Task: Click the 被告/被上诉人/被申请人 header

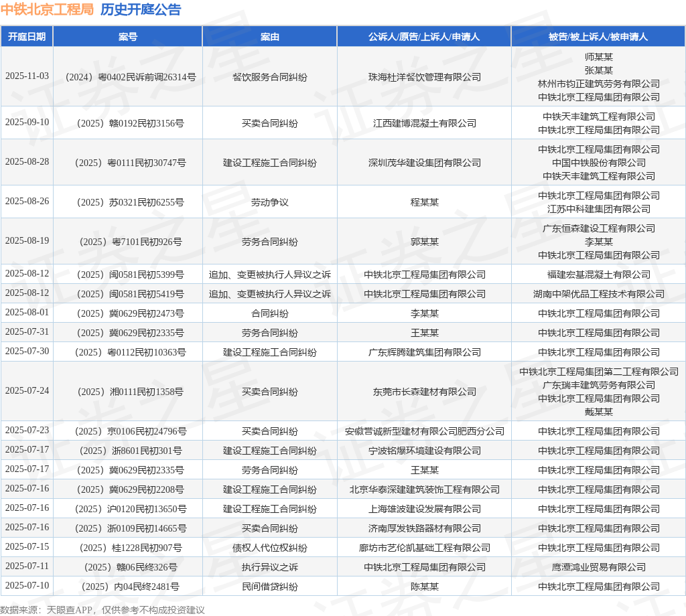Action: (x=598, y=37)
